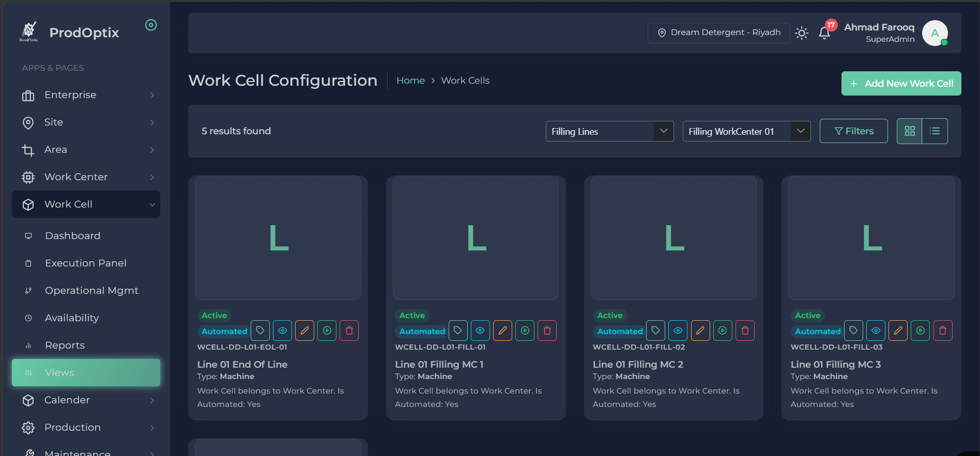View Line 01 End Of Line via eye icon

click(x=282, y=331)
